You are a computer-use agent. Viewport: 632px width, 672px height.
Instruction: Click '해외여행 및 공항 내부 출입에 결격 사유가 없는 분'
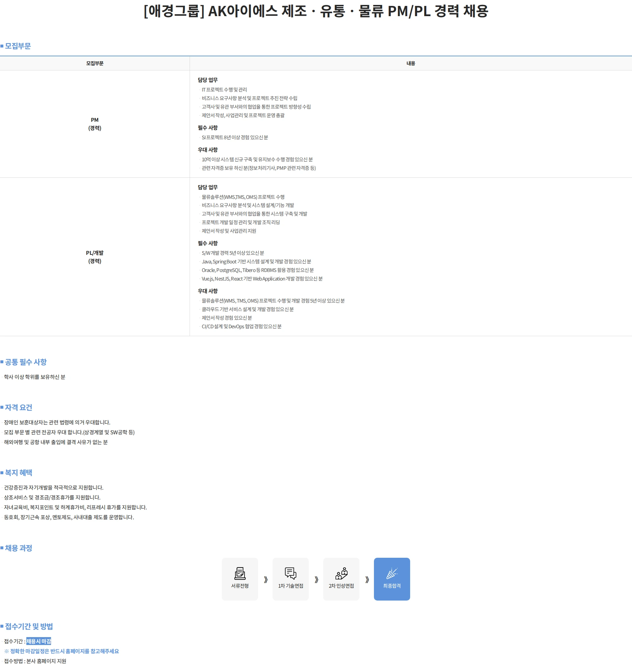(56, 442)
